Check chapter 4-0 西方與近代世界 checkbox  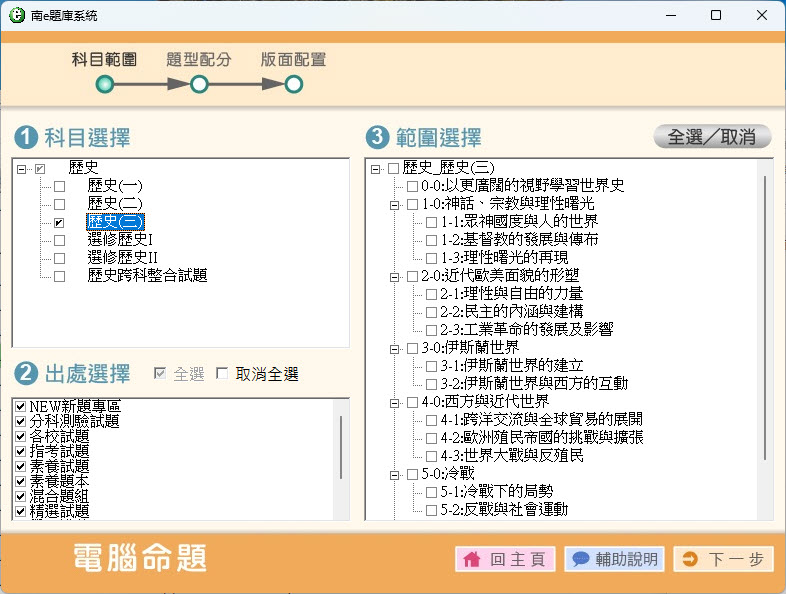413,403
